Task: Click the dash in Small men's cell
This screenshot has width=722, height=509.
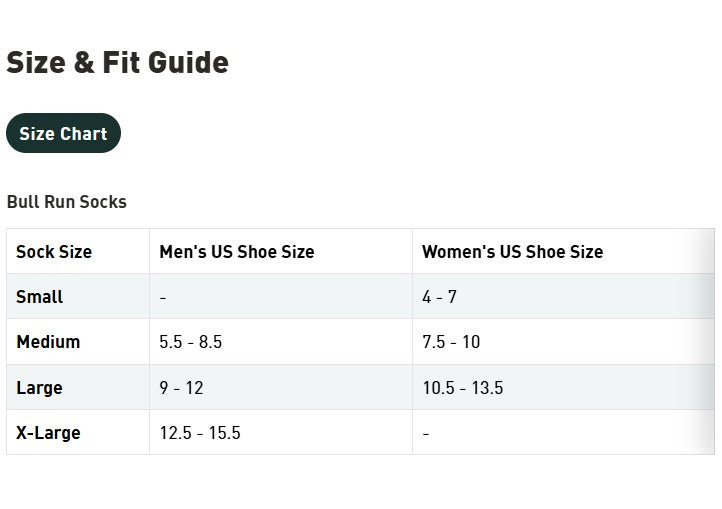Action: point(163,297)
